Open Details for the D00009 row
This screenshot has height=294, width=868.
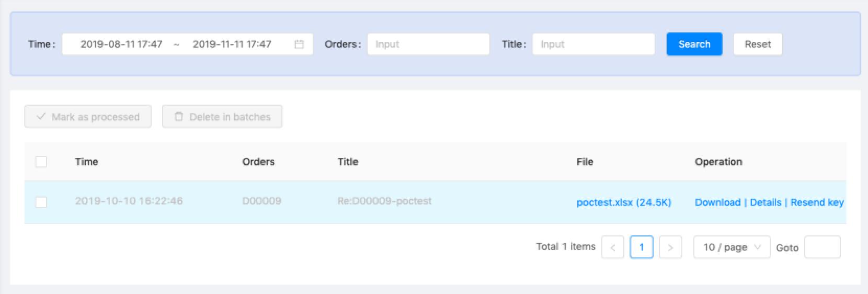pos(766,202)
